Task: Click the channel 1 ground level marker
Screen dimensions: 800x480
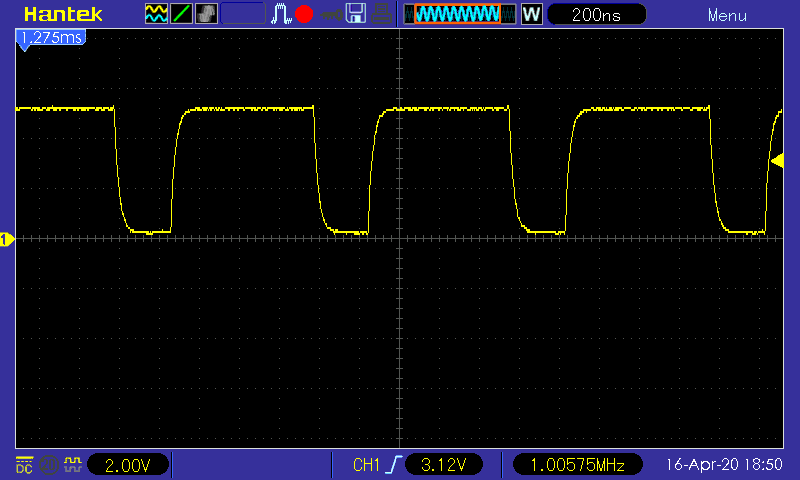Action: 7,239
